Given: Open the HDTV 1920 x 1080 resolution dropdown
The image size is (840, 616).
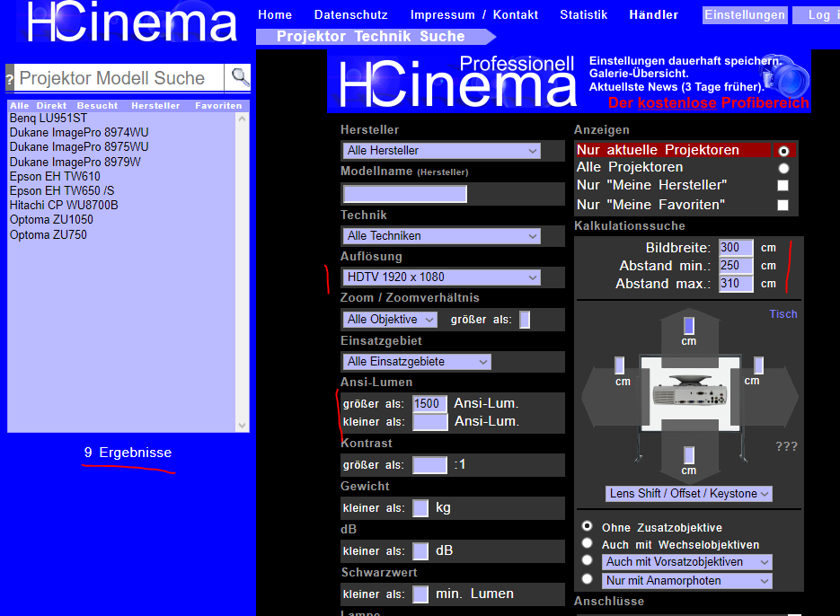Looking at the screenshot, I should coord(441,277).
